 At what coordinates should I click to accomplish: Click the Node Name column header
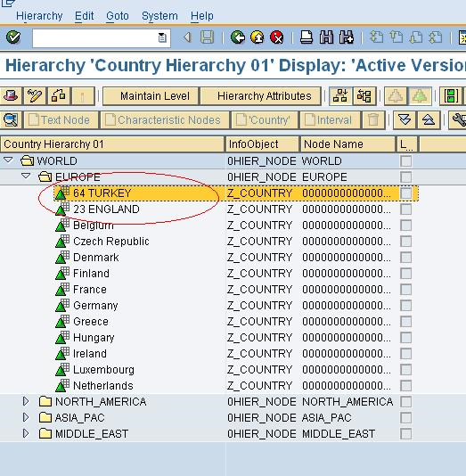click(348, 144)
